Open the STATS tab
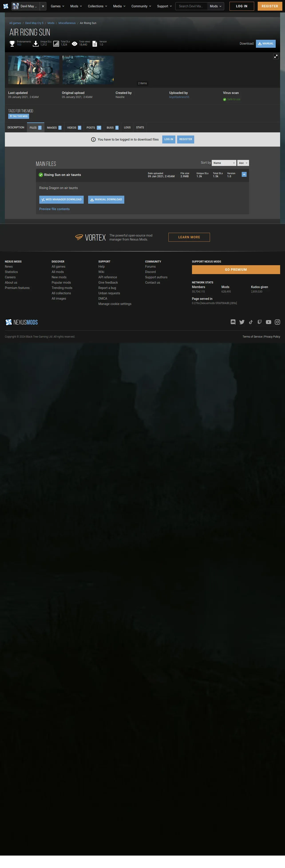Screen dimensions: 285x868 [140, 127]
